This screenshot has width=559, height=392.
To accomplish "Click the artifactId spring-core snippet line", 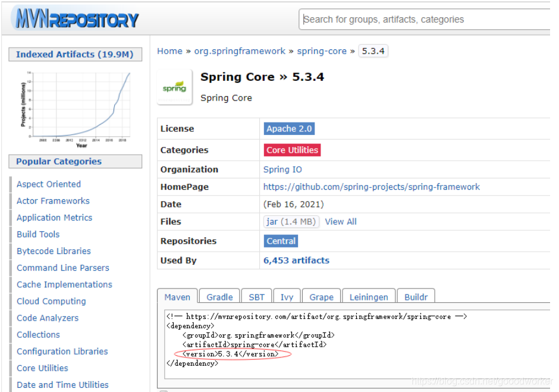I will (255, 344).
